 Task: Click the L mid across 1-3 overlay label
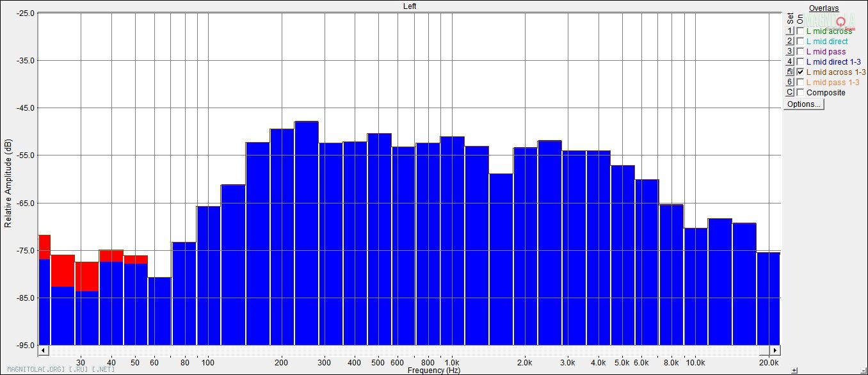pos(836,72)
